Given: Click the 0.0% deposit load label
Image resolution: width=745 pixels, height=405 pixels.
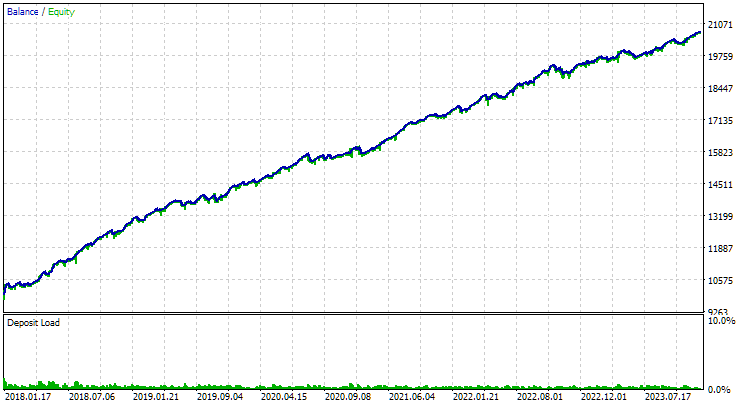Looking at the screenshot, I should point(719,390).
